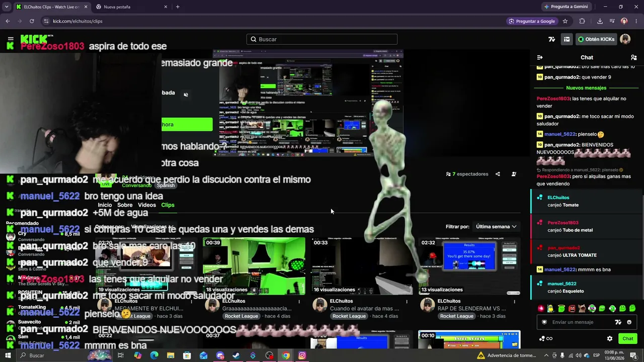
Task: Expand the Última semana filter dropdown
Action: 496,227
